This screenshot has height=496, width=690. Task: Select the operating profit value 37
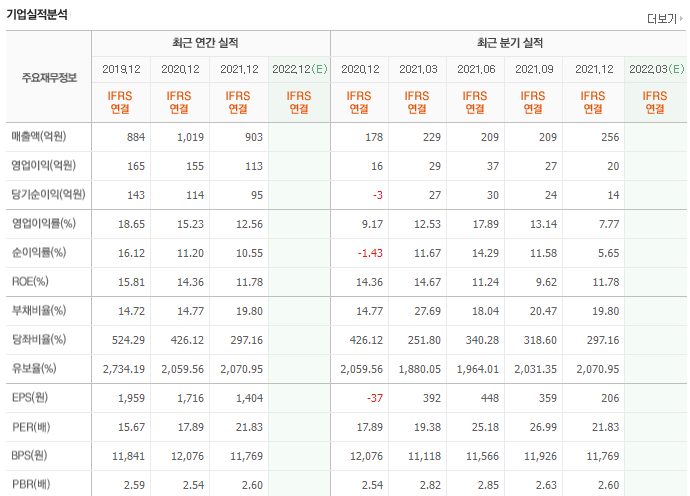(x=493, y=166)
